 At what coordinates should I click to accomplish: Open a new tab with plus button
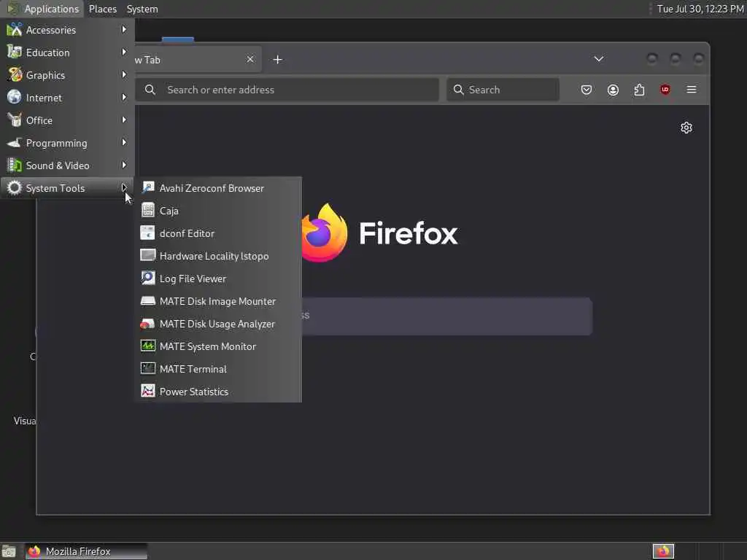(278, 60)
